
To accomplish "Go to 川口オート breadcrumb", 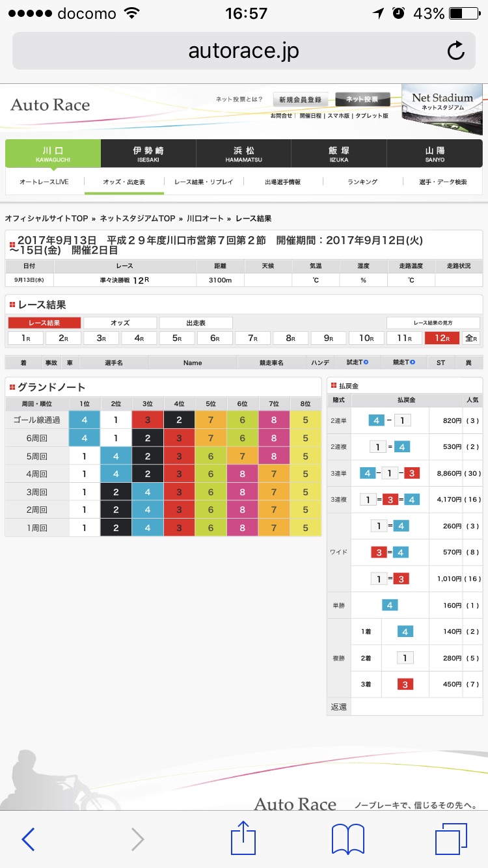I will click(x=205, y=219).
